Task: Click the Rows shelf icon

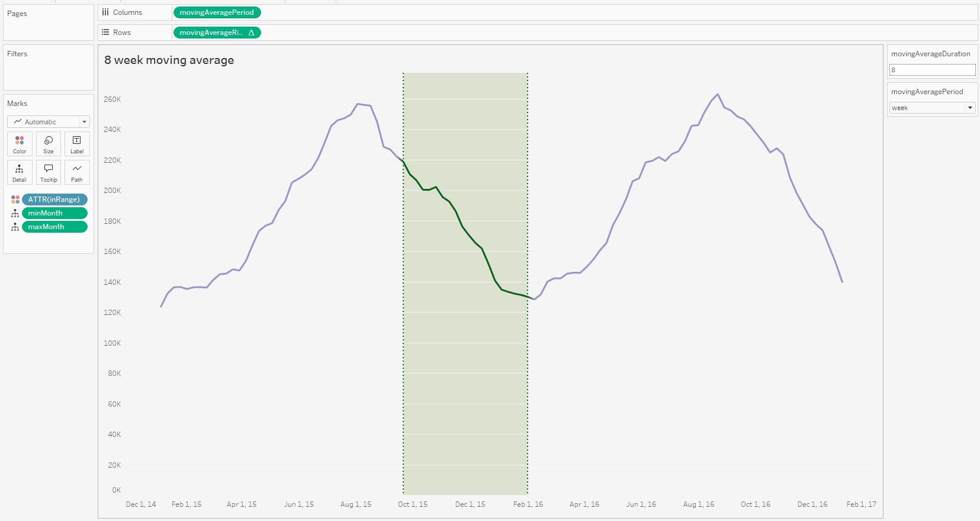Action: pos(105,33)
